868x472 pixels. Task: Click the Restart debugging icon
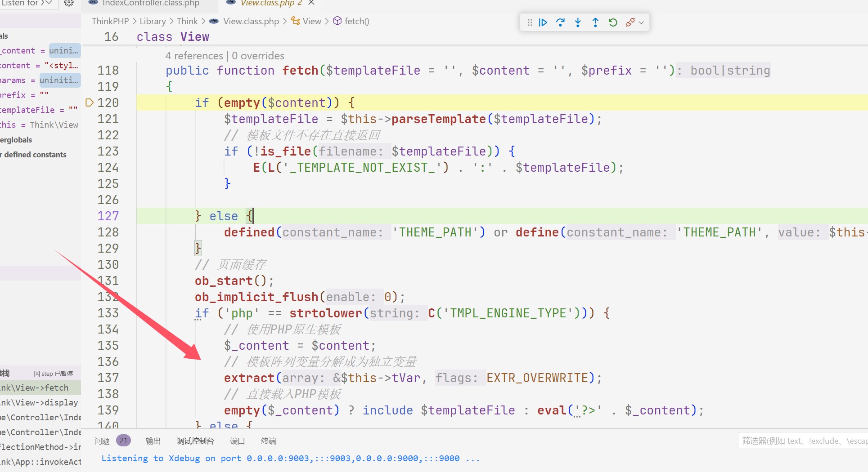613,22
